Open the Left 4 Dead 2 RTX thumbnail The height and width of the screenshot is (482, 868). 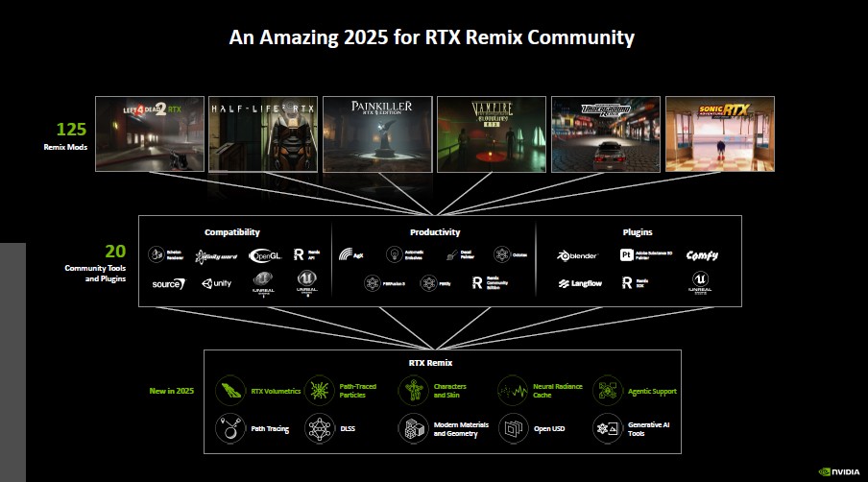click(x=150, y=133)
